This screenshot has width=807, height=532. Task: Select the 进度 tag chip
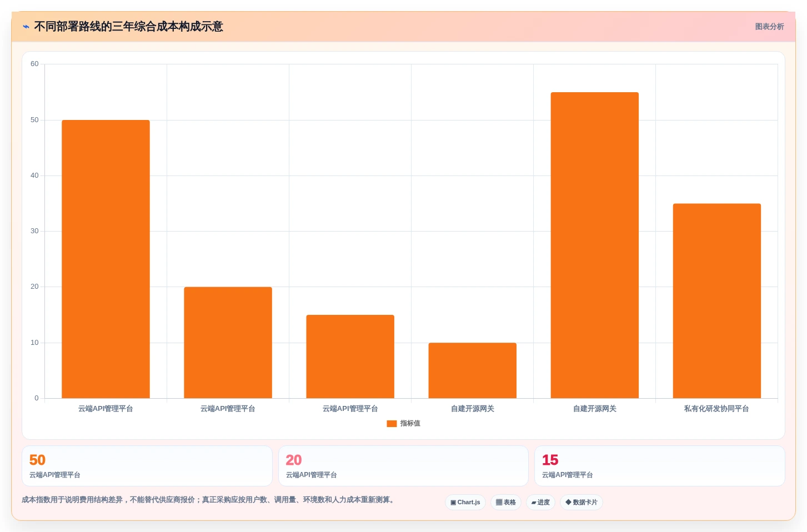(x=540, y=502)
